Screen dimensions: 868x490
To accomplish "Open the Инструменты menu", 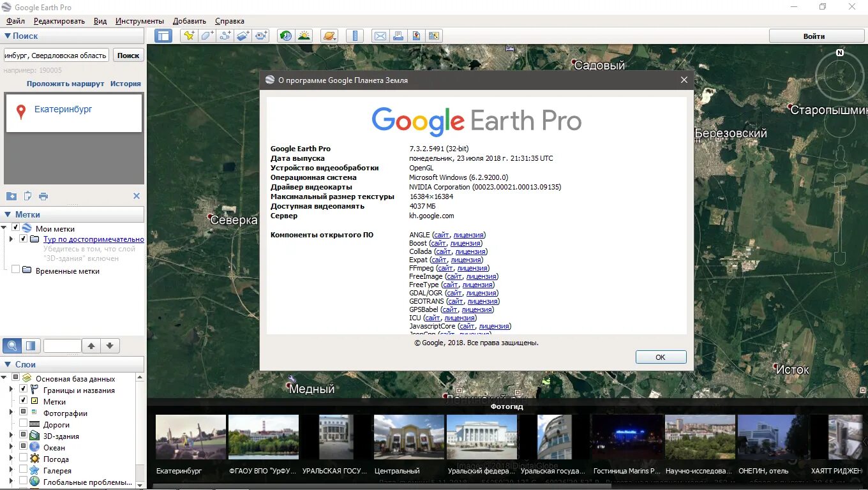I will 140,21.
